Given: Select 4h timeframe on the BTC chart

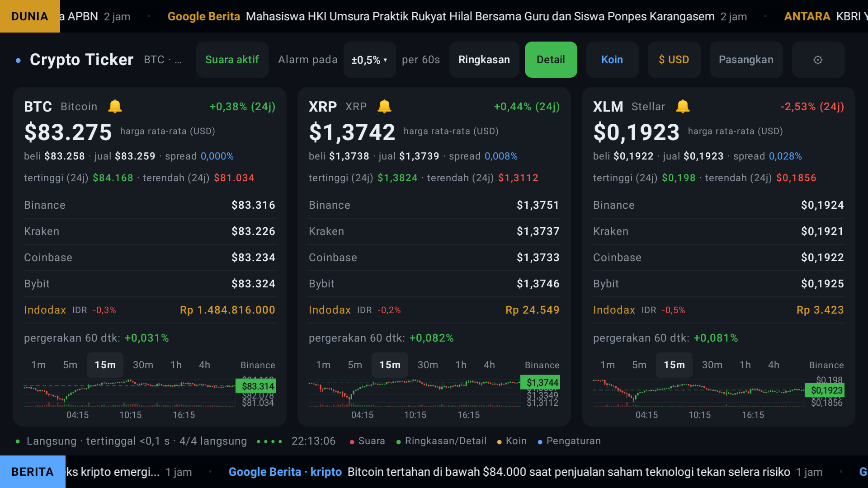Looking at the screenshot, I should [204, 365].
